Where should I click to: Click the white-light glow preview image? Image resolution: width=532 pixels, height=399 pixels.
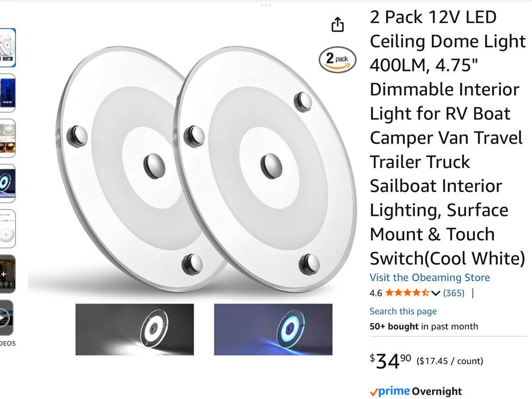(135, 329)
